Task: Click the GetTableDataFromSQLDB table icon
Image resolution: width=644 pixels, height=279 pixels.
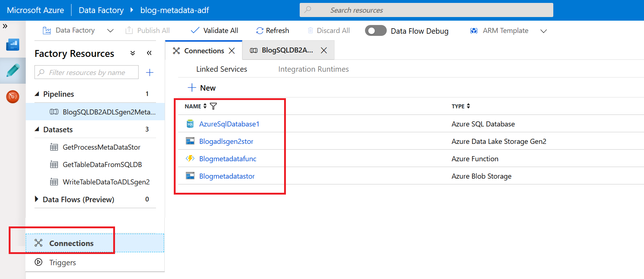Action: (54, 165)
